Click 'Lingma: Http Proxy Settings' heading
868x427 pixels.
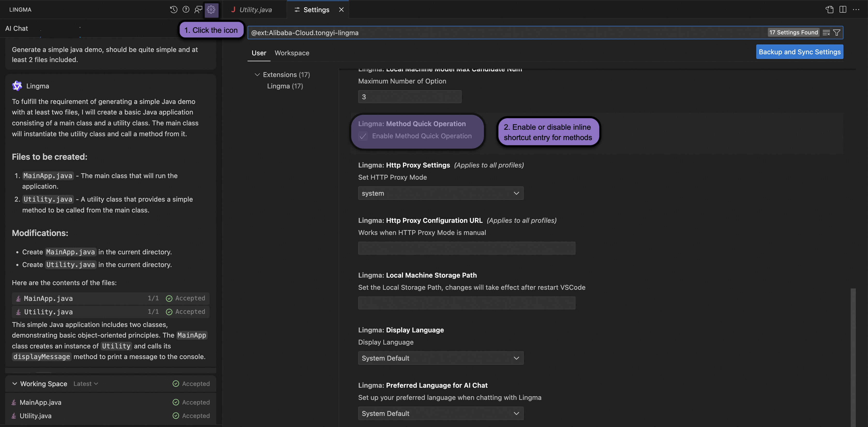[404, 165]
